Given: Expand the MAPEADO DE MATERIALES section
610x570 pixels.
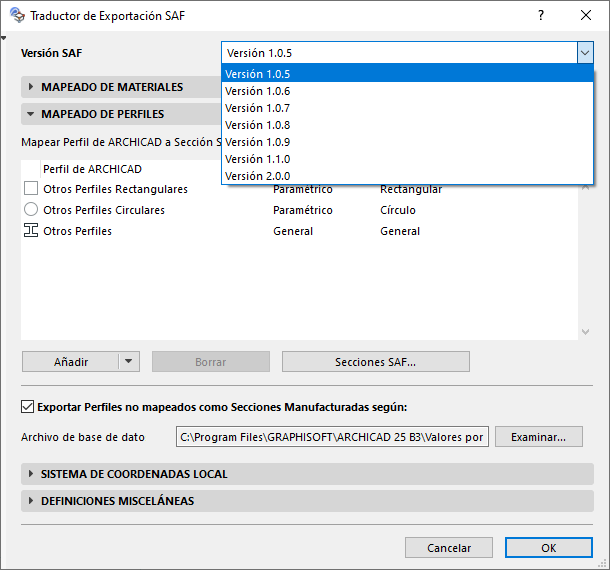Looking at the screenshot, I should (x=31, y=87).
